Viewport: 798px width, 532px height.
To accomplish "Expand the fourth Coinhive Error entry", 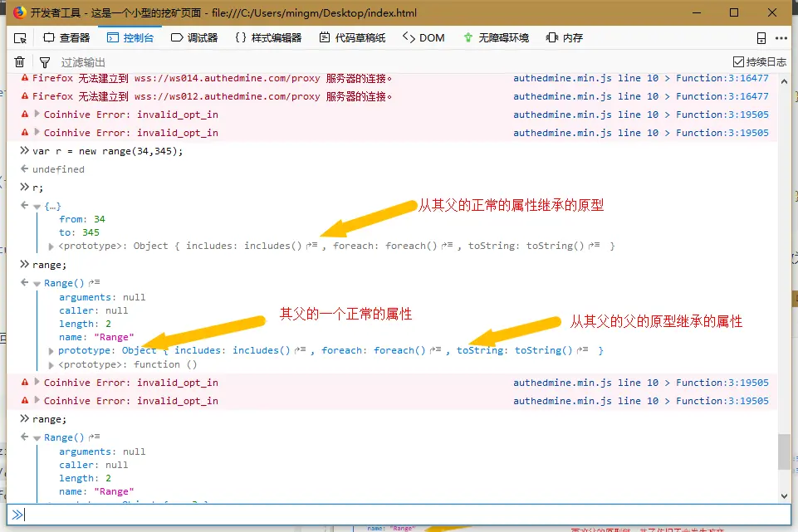I will click(x=37, y=400).
